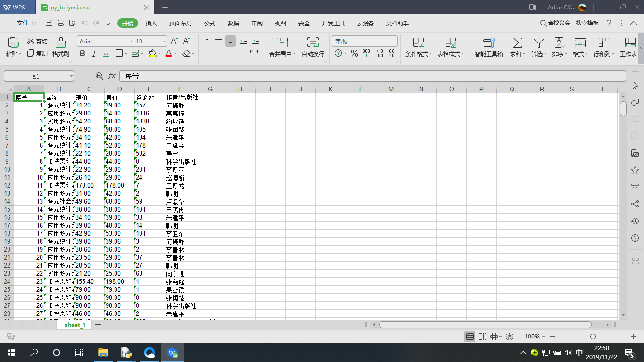Toggle Bold formatting
The width and height of the screenshot is (644, 362).
click(83, 54)
